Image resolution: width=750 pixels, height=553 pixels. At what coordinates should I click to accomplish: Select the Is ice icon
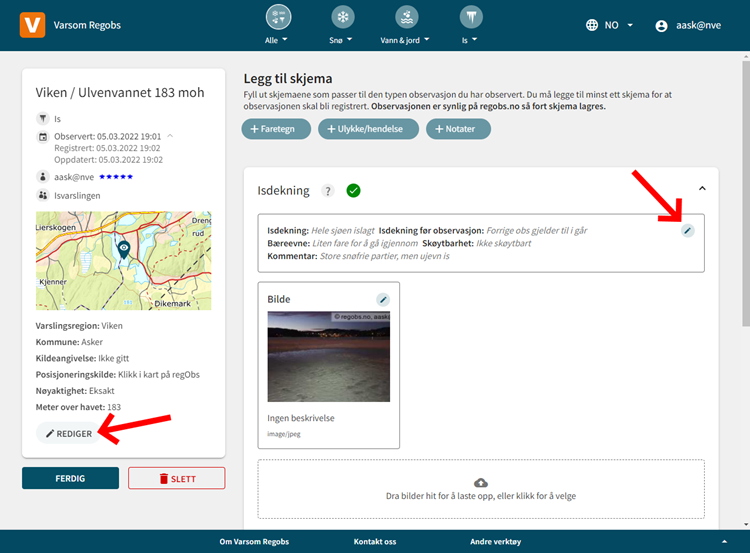coord(470,18)
